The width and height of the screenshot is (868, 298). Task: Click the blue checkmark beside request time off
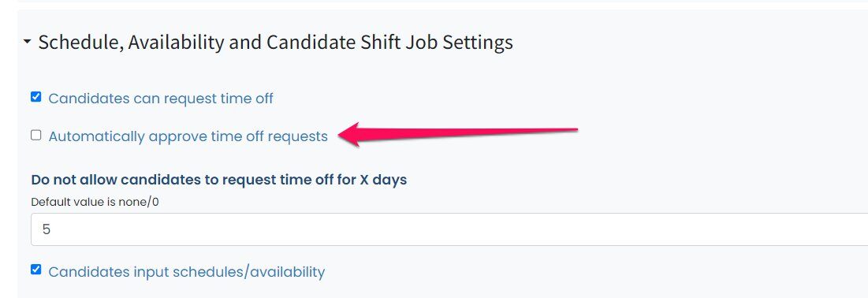coord(36,98)
